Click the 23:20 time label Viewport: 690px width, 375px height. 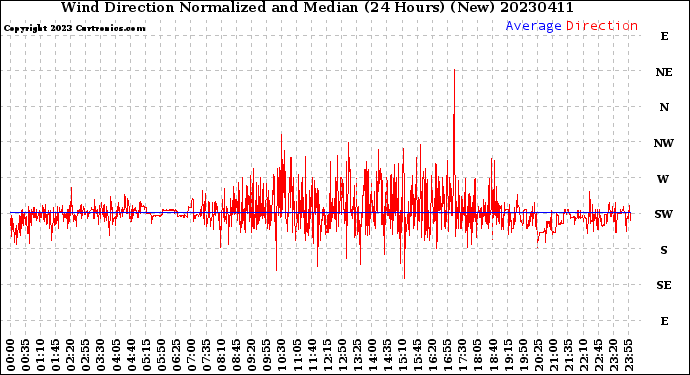(x=613, y=355)
